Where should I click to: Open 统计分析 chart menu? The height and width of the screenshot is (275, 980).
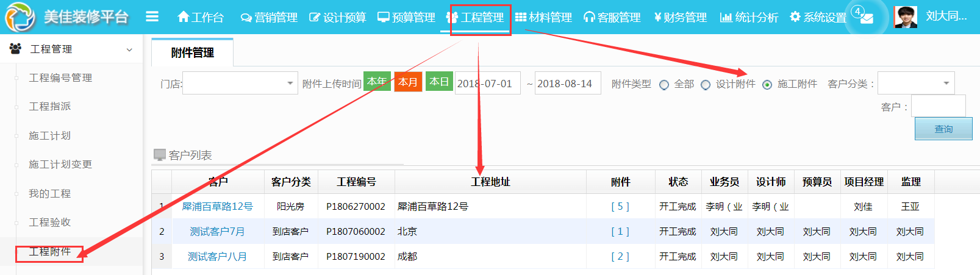(749, 17)
